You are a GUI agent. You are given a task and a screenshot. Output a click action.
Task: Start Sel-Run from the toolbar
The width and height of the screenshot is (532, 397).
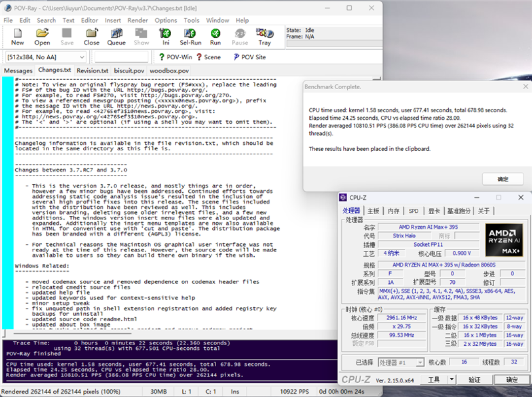190,37
